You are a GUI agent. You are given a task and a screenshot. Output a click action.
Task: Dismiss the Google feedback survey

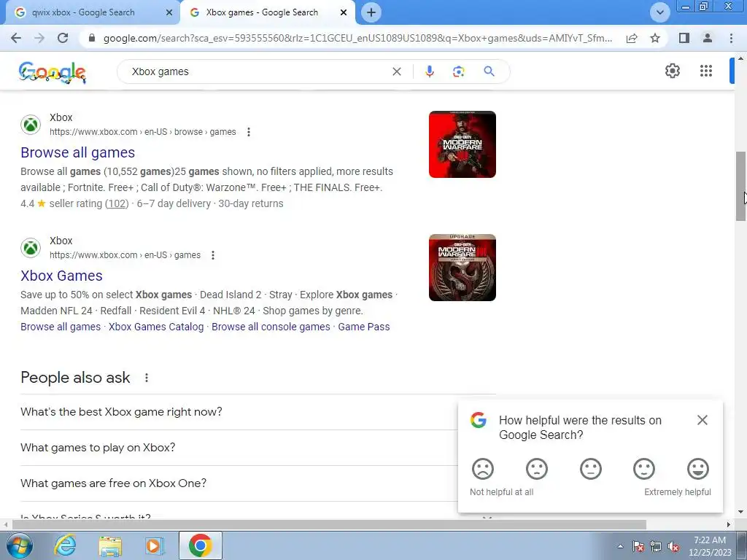pyautogui.click(x=703, y=420)
